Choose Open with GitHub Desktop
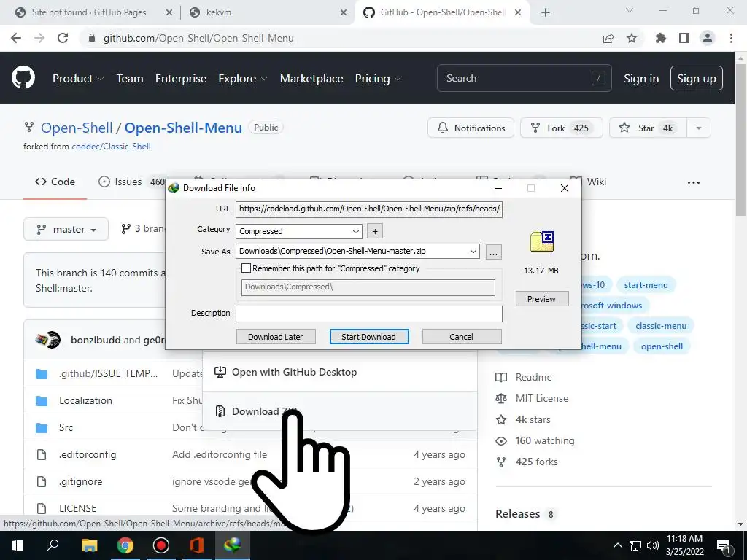This screenshot has width=747, height=560. [x=340, y=372]
